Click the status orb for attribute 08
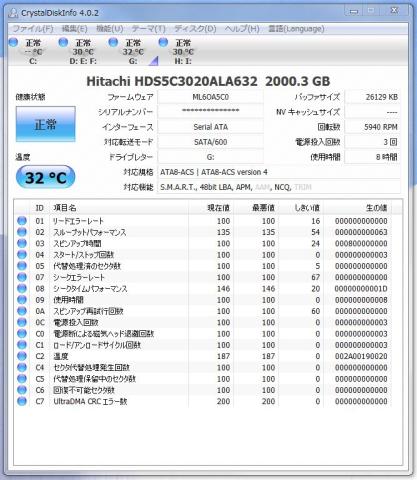417x480 pixels. [x=22, y=288]
